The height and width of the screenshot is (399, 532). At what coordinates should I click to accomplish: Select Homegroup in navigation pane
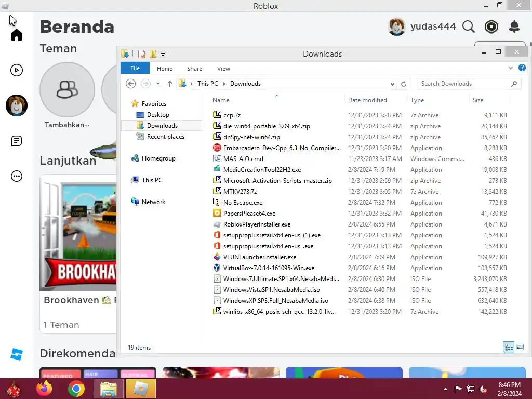click(x=158, y=158)
